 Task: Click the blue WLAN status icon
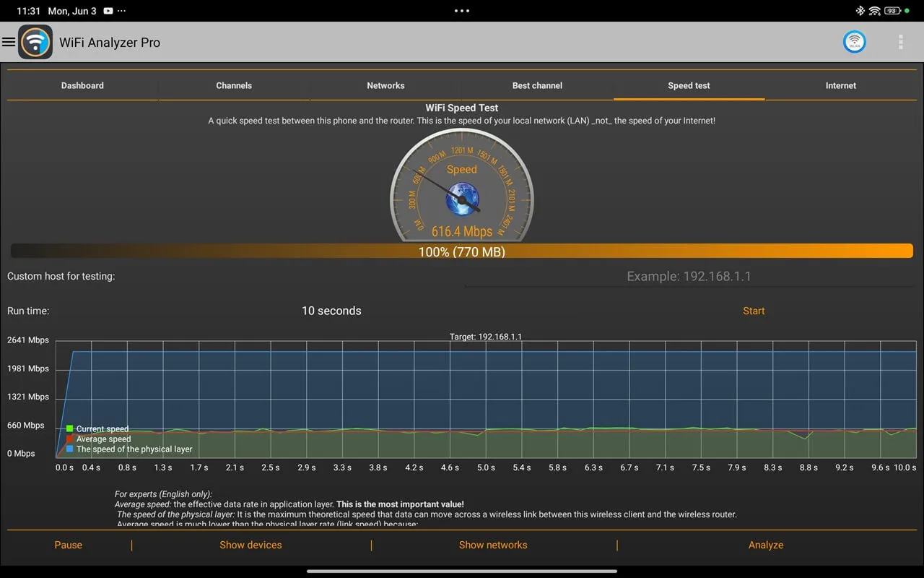[855, 42]
